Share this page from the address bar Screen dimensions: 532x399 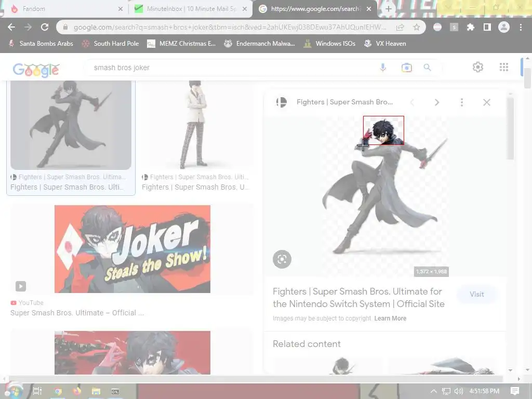[400, 27]
